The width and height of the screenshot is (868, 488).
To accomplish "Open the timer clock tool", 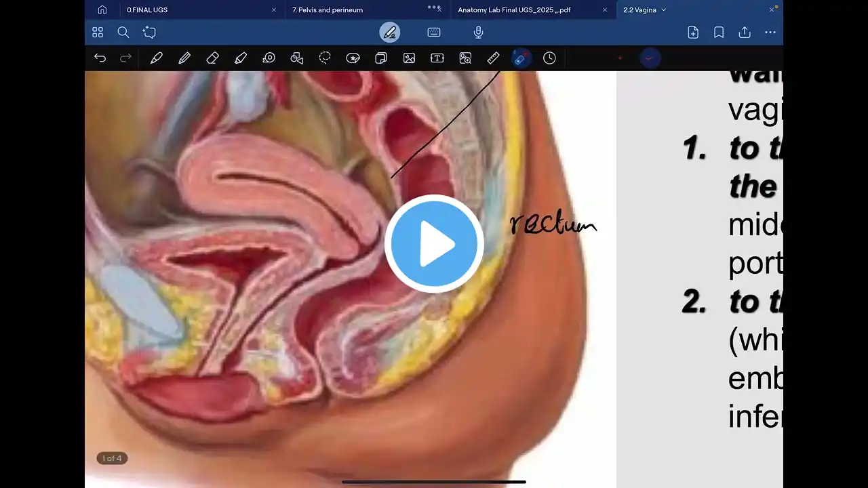I will point(549,58).
